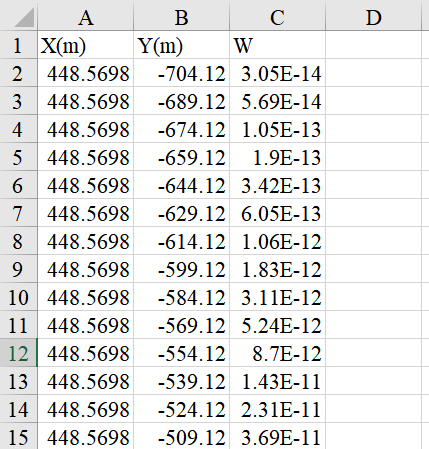
Task: Select cell with value -584.12
Action: (x=182, y=297)
